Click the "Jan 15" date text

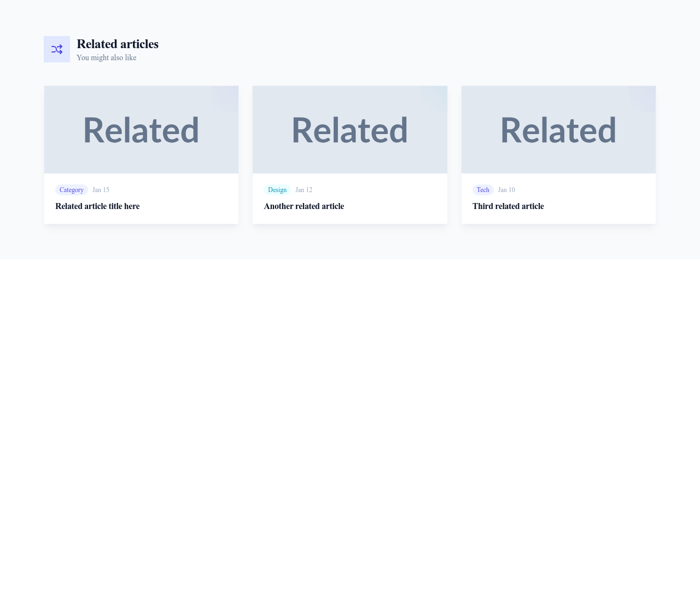(101, 190)
